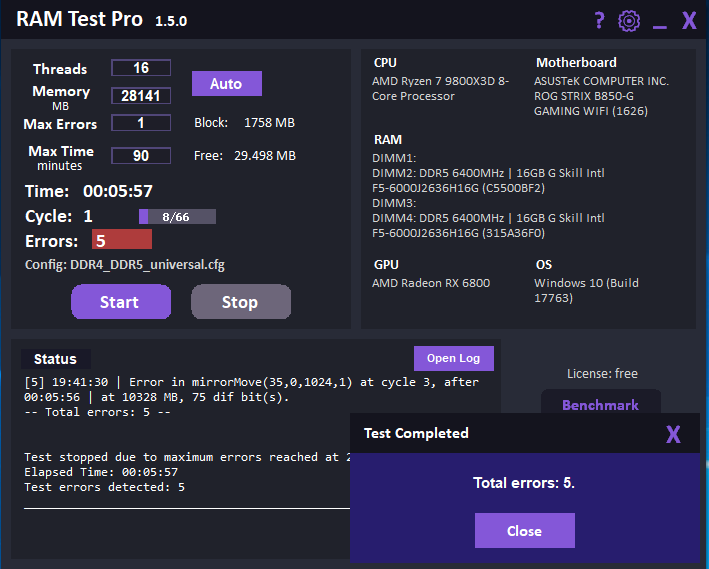
Task: Click the License: free label
Action: (602, 374)
